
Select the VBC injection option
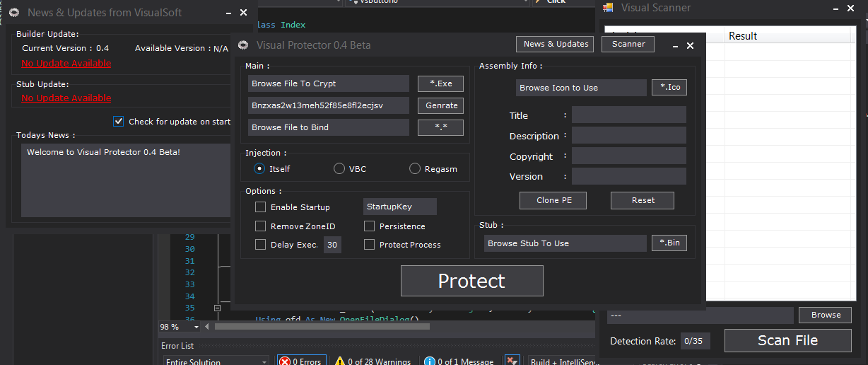339,169
